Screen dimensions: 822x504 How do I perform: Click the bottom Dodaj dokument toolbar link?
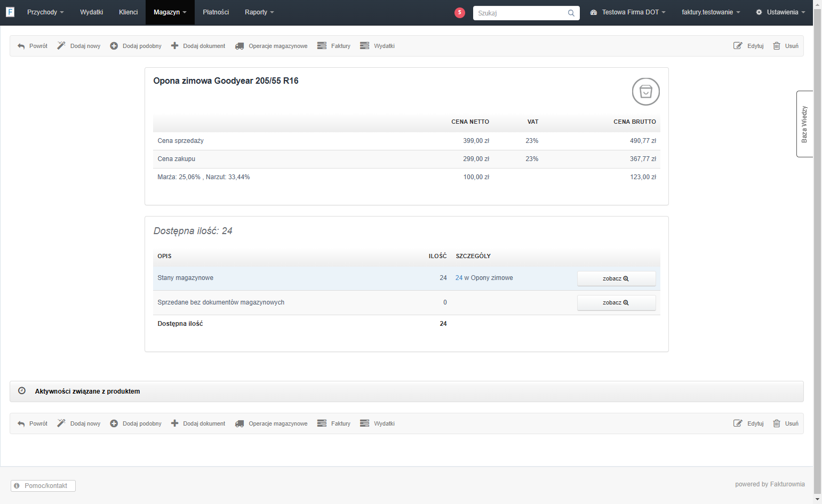198,423
